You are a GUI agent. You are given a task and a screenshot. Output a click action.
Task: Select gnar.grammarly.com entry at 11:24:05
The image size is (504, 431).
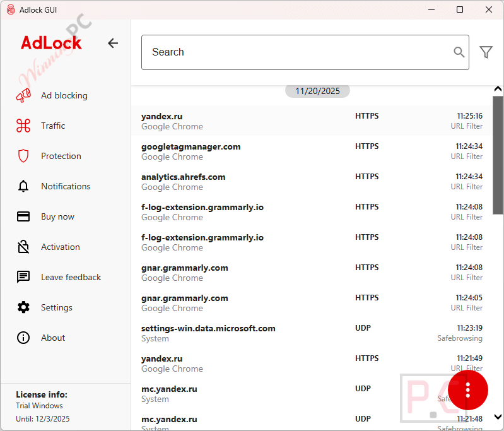click(x=312, y=303)
